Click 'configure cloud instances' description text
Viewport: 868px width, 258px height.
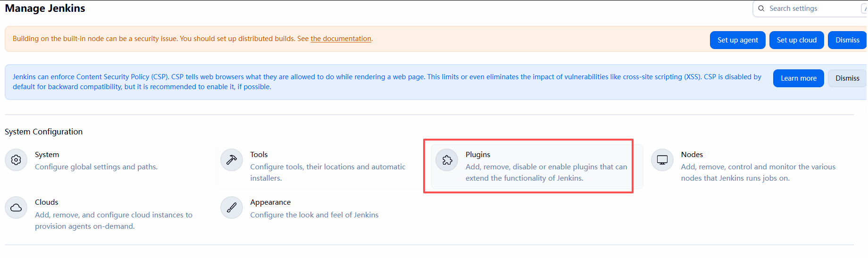(x=114, y=221)
